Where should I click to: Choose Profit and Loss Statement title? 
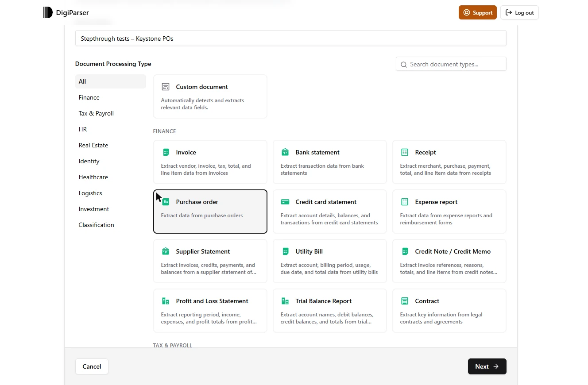tap(212, 301)
